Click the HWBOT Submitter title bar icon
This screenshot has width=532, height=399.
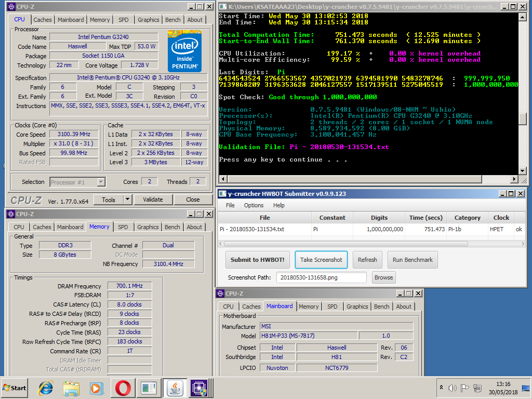coord(222,194)
